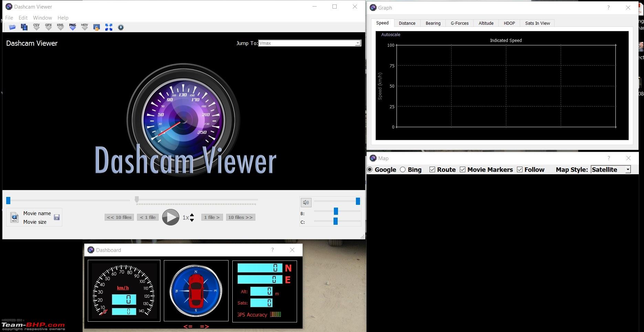Click the GPS Accuracy bar indicator
This screenshot has width=644, height=332.
coord(275,314)
